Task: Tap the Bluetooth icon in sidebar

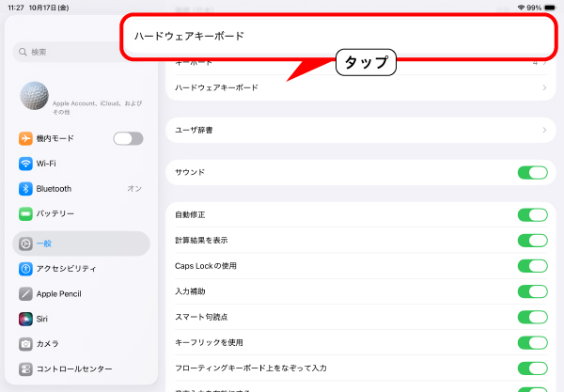Action: 26,189
